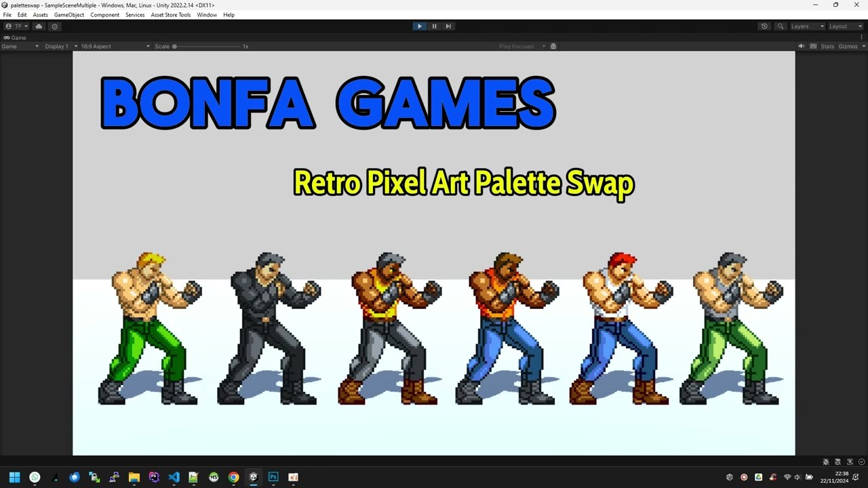
Task: Open the HS app from the taskbar
Action: (x=214, y=477)
